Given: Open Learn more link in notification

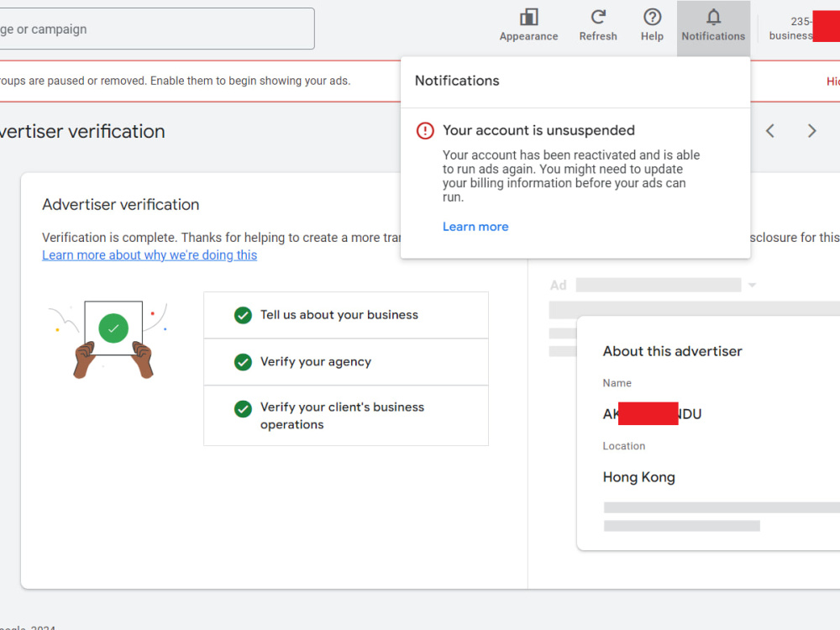Looking at the screenshot, I should (x=475, y=227).
